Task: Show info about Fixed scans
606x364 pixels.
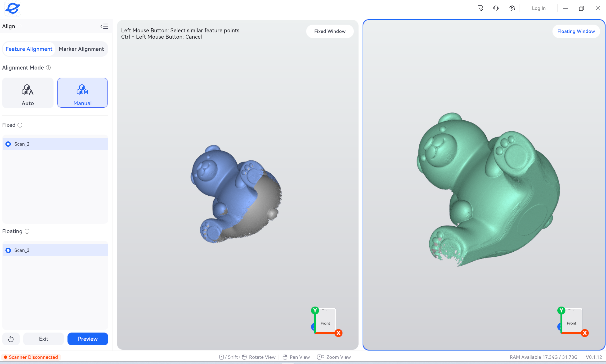Action: (x=20, y=125)
